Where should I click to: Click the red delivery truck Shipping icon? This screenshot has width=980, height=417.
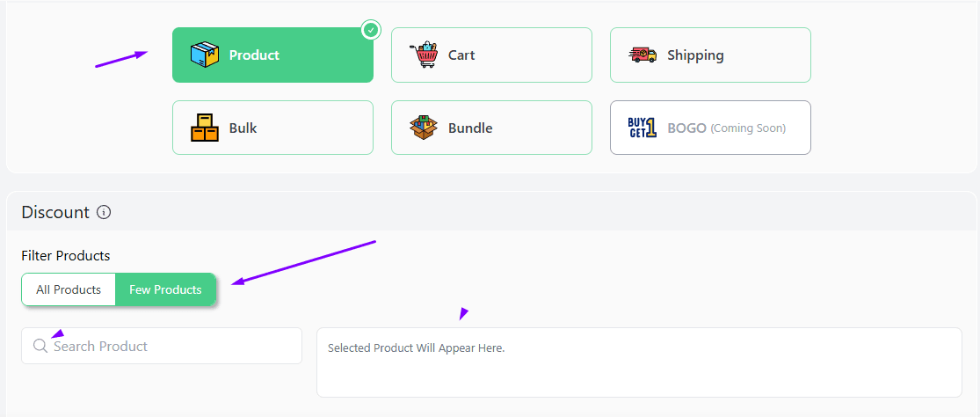pos(642,55)
